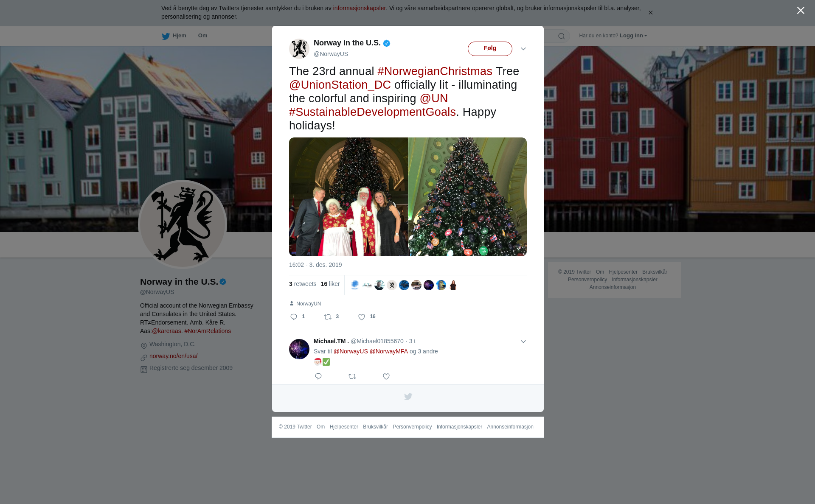Open Personvernpolicy in the bottom footer

pyautogui.click(x=412, y=427)
